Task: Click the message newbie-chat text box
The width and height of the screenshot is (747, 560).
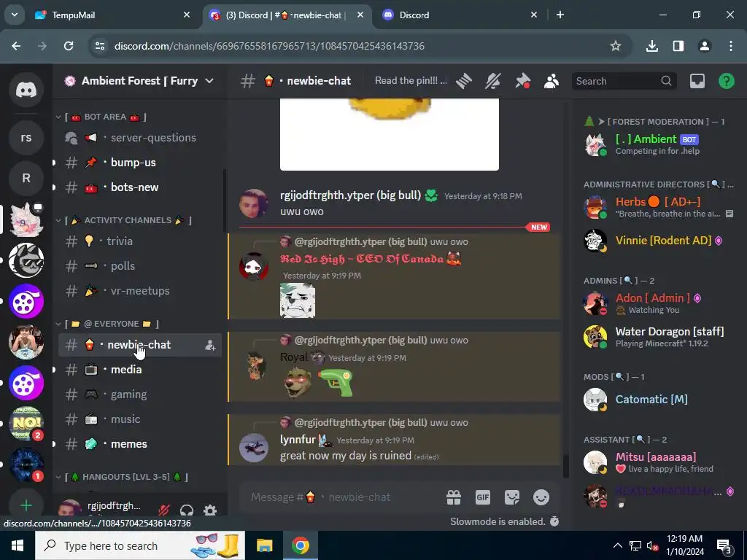Action: click(343, 497)
